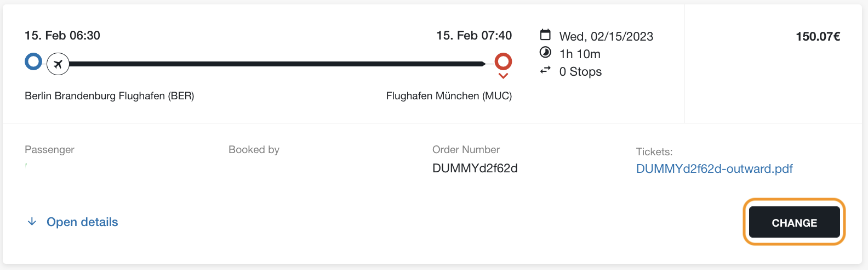Expand the Open details section

(82, 222)
